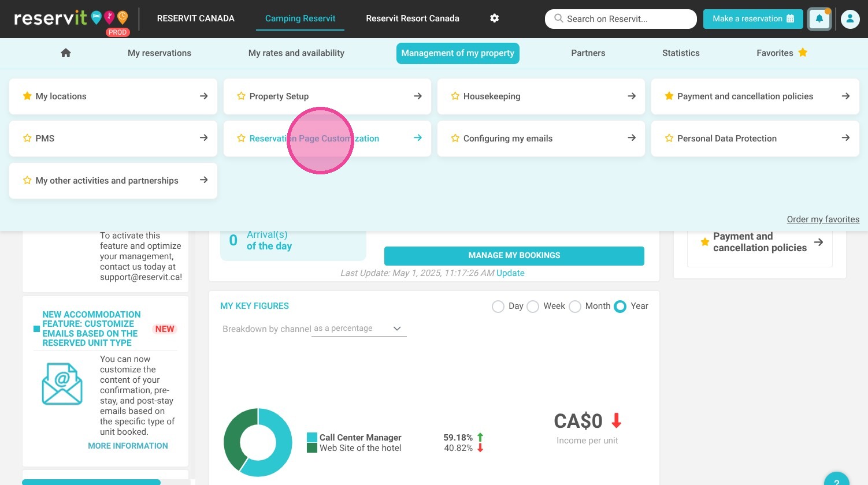
Task: Click the '40.82%' value
Action: click(458, 448)
